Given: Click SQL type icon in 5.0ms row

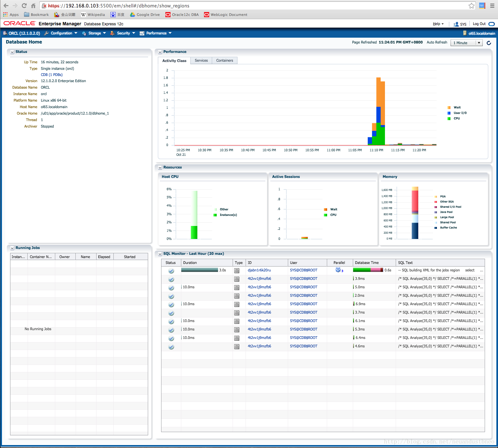Looking at the screenshot, I should (x=236, y=287).
